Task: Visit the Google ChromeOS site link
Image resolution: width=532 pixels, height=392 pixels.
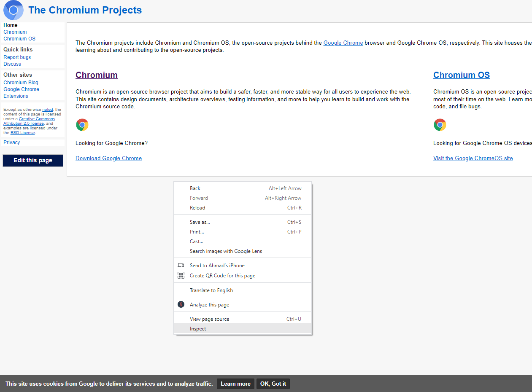Action: click(473, 158)
